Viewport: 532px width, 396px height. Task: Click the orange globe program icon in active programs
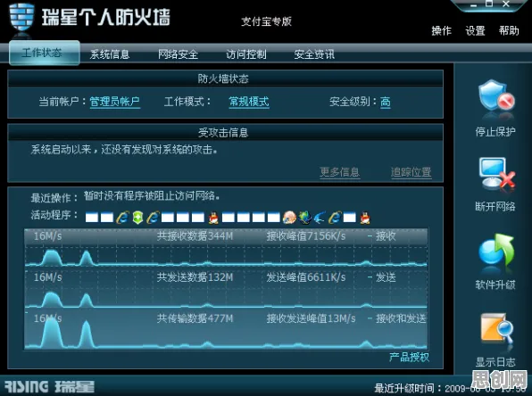[x=289, y=218]
